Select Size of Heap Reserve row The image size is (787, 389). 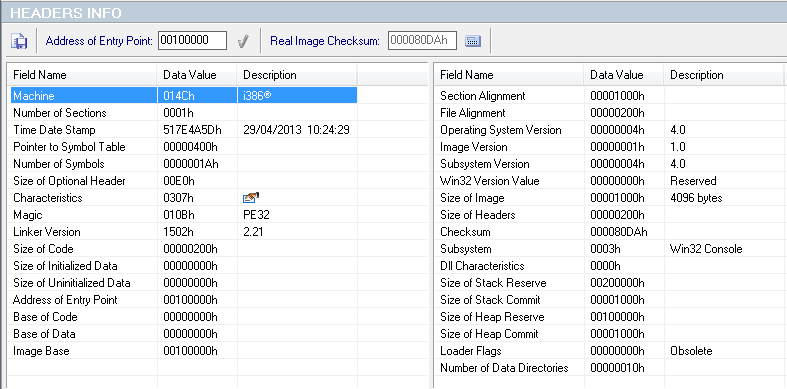coord(610,317)
